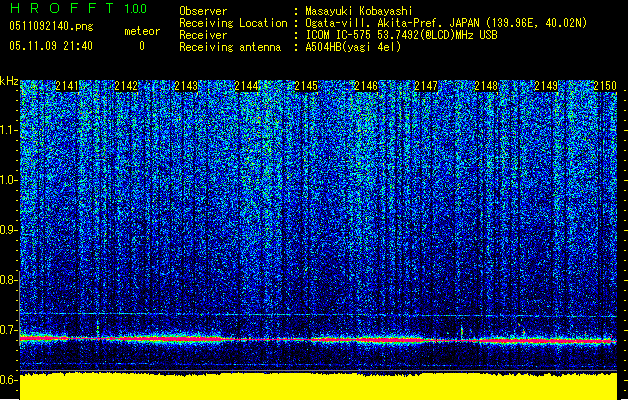Click the 1.1 frequency axis label
The width and height of the screenshot is (629, 400).
(8, 130)
